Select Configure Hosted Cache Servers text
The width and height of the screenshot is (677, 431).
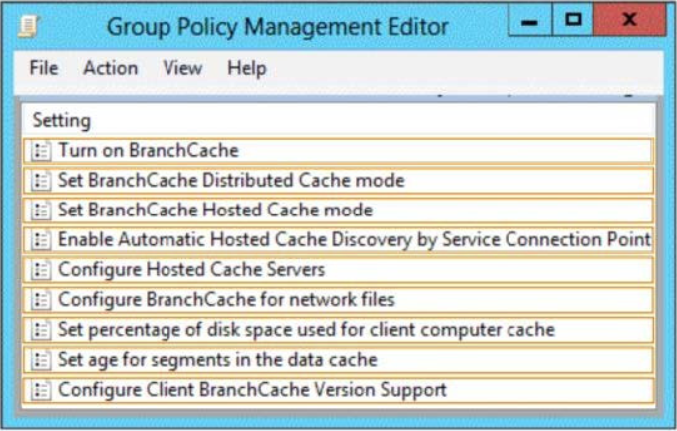click(x=191, y=269)
